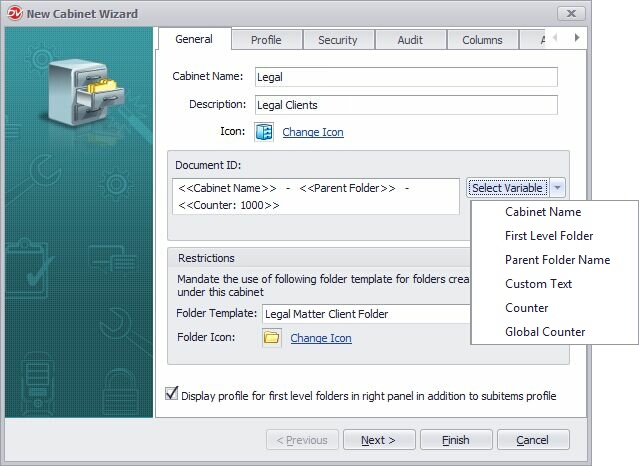Image resolution: width=639 pixels, height=466 pixels.
Task: Click the Change Icon link for cabinet
Action: click(312, 132)
